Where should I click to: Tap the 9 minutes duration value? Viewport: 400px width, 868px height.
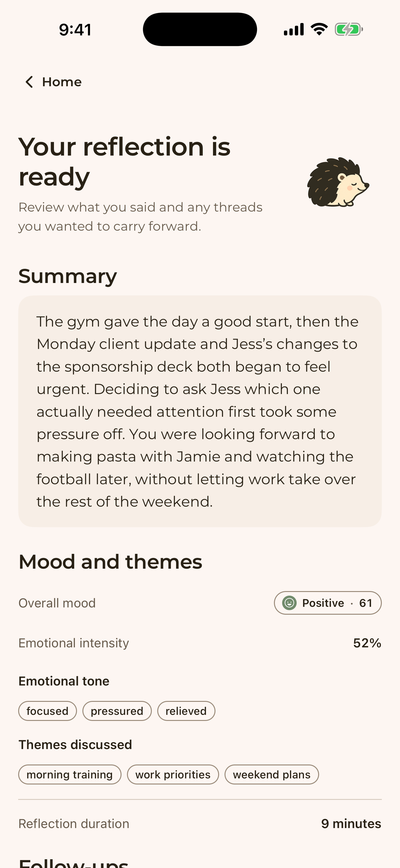tap(351, 824)
